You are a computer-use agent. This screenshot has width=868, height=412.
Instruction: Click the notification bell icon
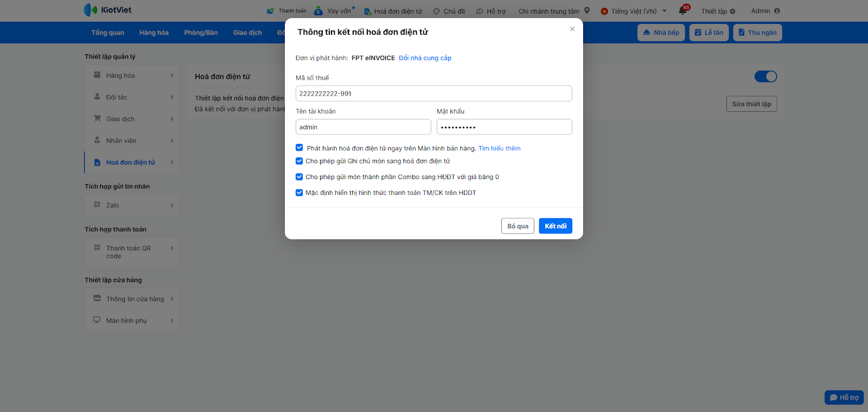click(683, 11)
